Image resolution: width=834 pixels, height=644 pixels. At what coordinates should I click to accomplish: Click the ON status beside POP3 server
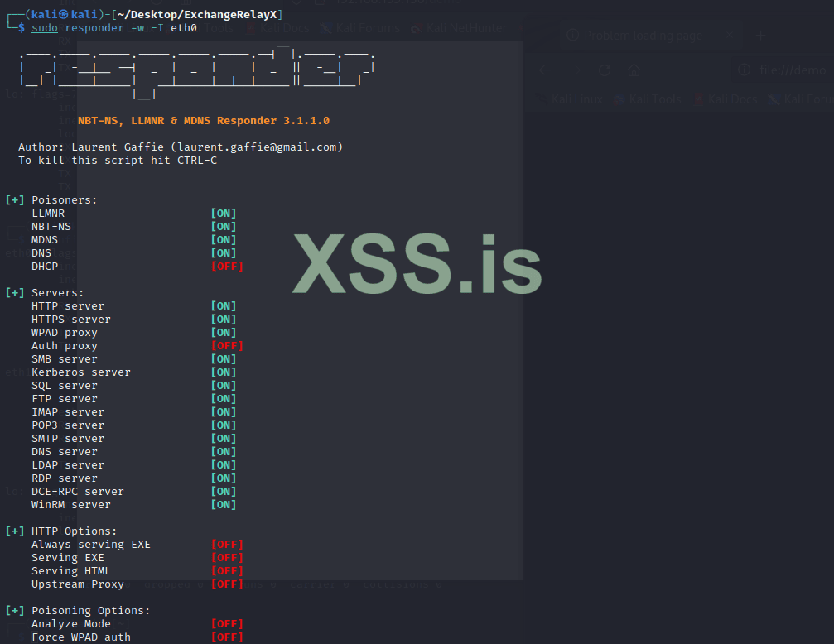coord(224,425)
